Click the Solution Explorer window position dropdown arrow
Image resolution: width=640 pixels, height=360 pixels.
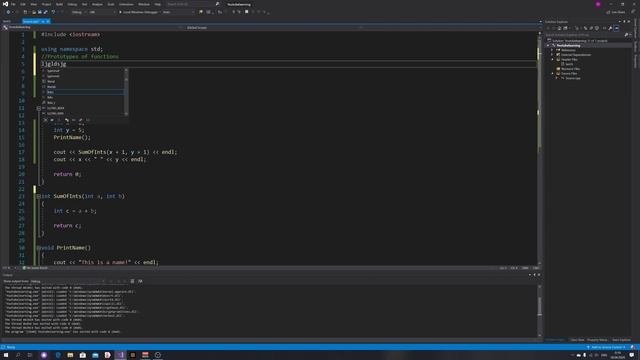[x=620, y=22]
